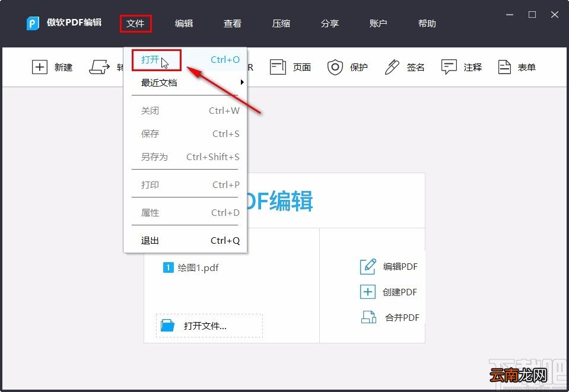569x392 pixels.
Task: Click the 合并PDF merge icon
Action: 368,317
